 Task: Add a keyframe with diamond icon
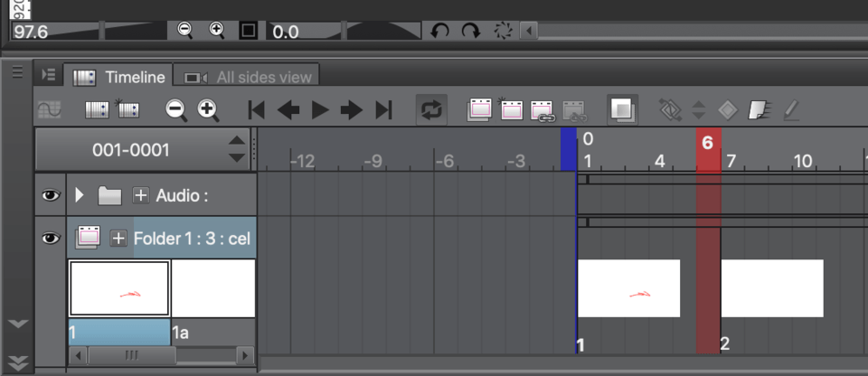click(728, 109)
